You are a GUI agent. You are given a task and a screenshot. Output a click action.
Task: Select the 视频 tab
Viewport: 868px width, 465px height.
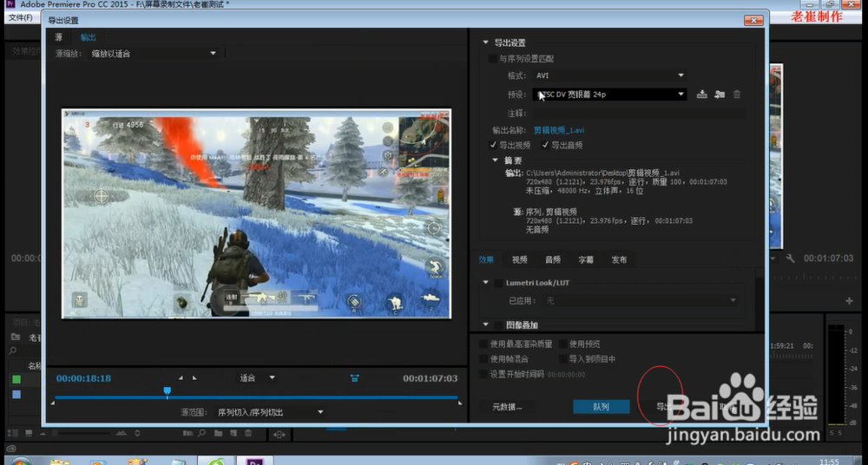click(x=519, y=259)
